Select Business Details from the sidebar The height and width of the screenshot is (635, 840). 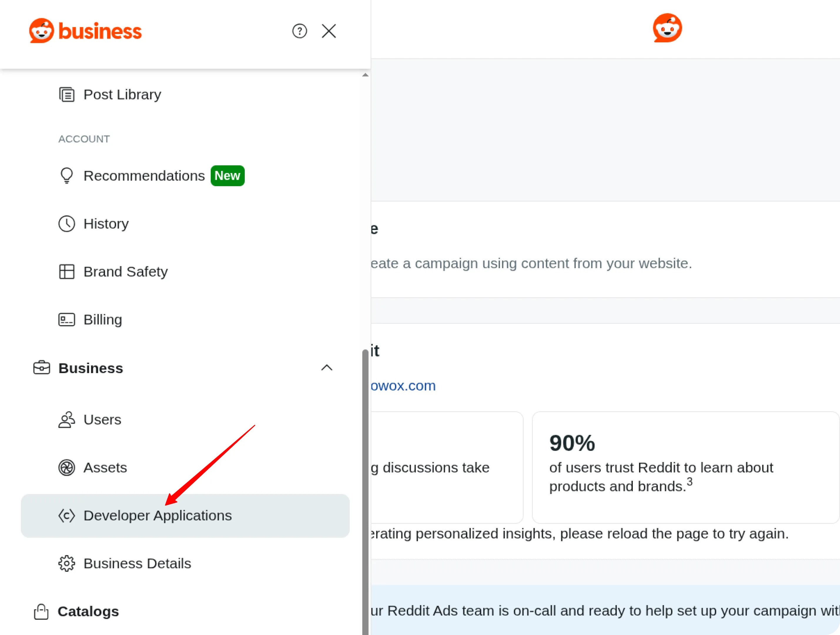[x=137, y=563]
